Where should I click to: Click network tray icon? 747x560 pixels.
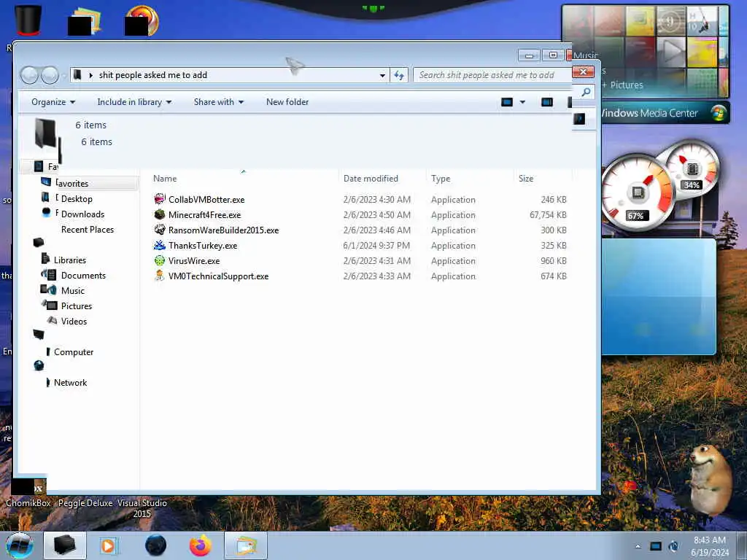tap(656, 546)
